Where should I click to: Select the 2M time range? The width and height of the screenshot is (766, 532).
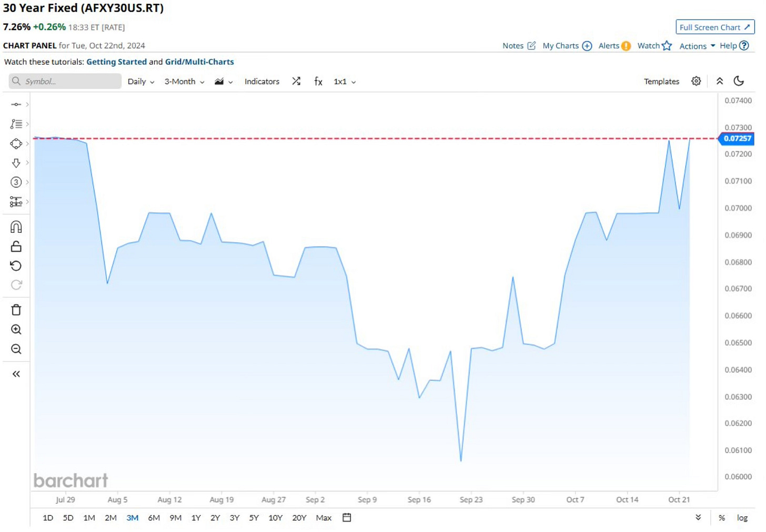click(110, 518)
